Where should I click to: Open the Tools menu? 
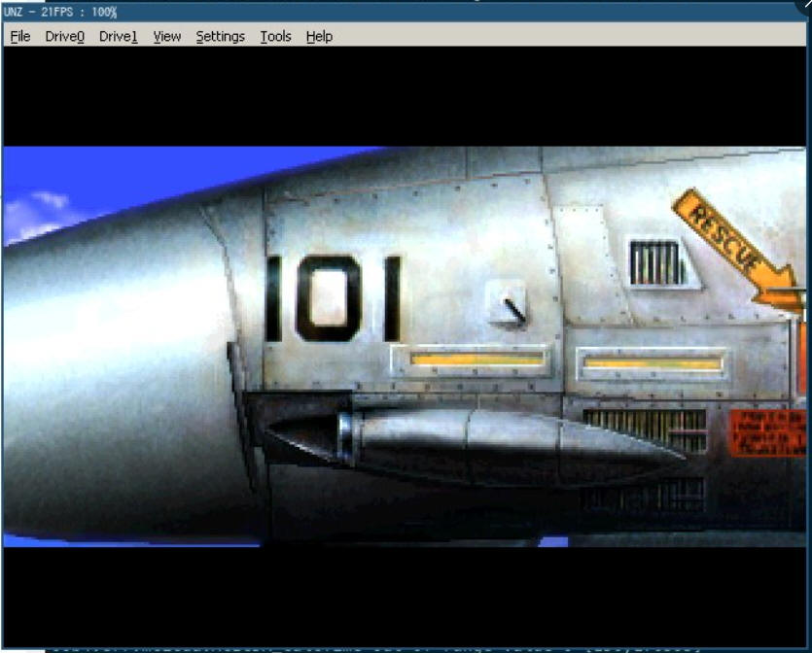pos(275,37)
